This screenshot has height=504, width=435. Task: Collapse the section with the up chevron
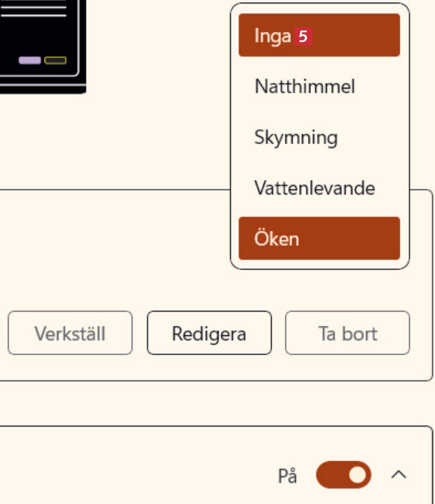pyautogui.click(x=399, y=475)
